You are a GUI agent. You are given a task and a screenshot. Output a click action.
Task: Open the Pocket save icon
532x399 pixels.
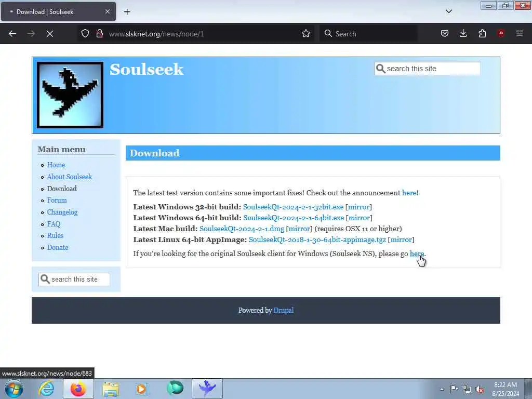(x=445, y=33)
